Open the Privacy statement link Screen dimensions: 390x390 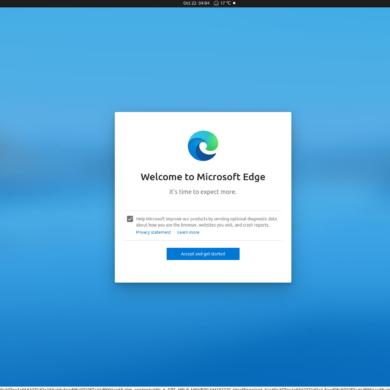click(153, 232)
